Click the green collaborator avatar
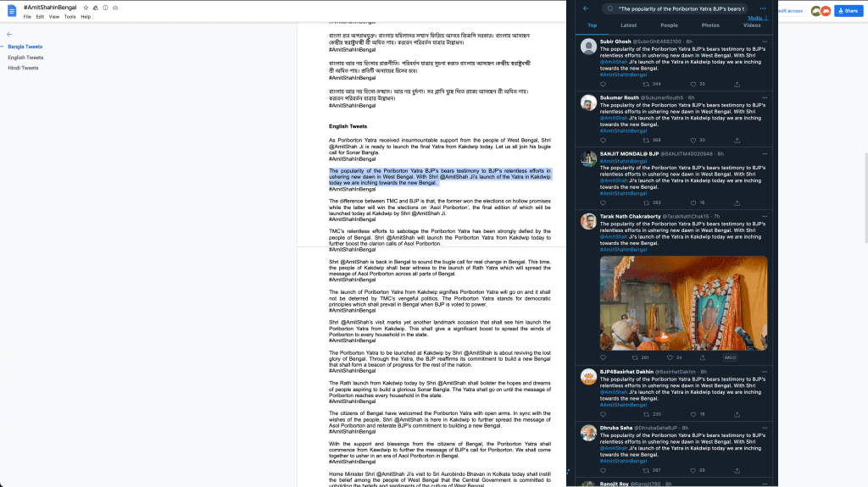The width and height of the screenshot is (868, 487). 815,11
